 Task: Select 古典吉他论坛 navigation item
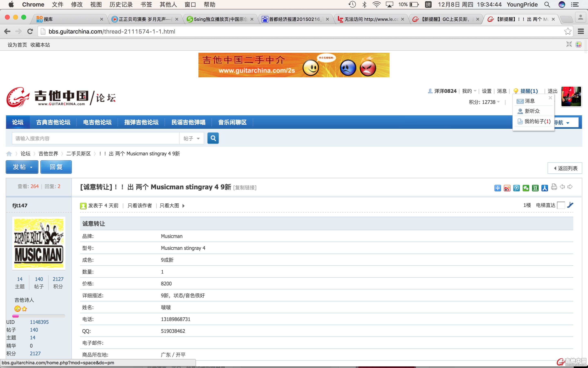(53, 122)
